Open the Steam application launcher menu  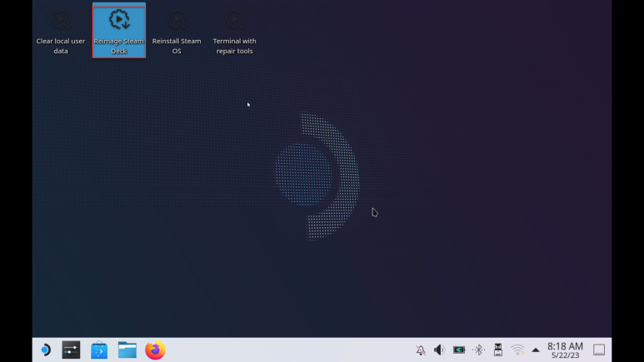coord(46,350)
